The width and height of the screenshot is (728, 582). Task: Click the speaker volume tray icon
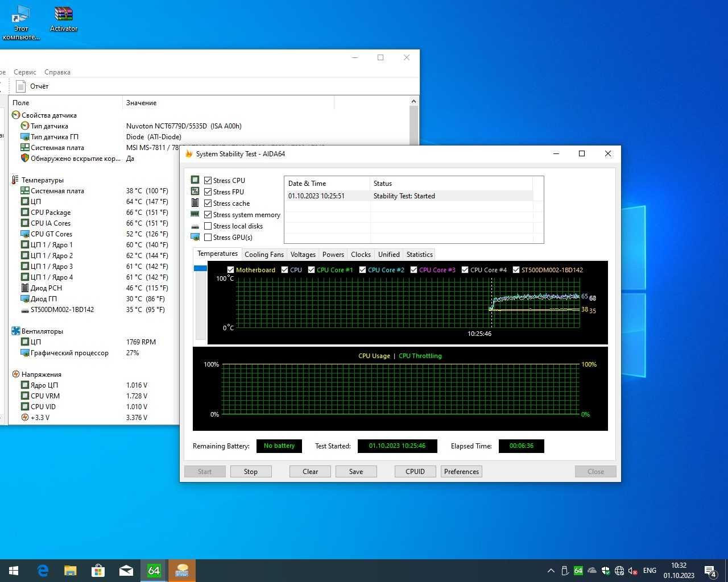(633, 571)
